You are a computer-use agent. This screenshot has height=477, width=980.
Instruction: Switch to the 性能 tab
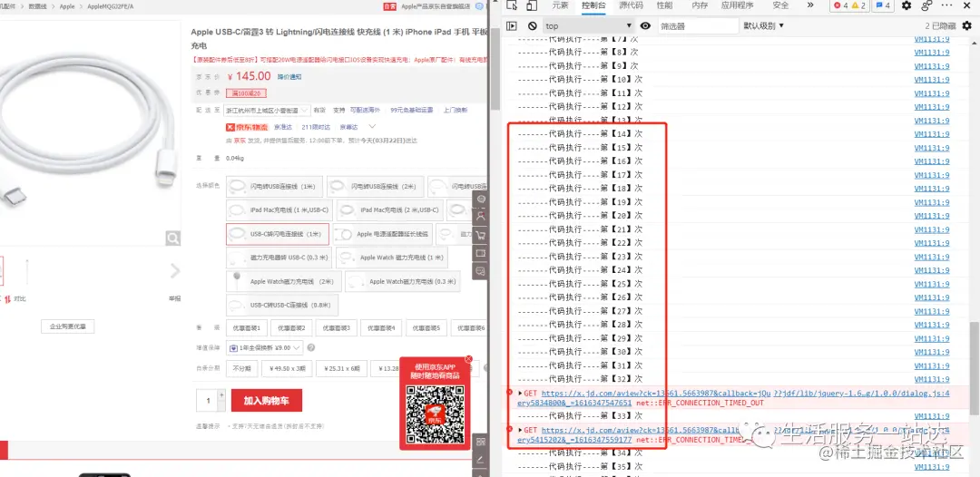coord(665,5)
